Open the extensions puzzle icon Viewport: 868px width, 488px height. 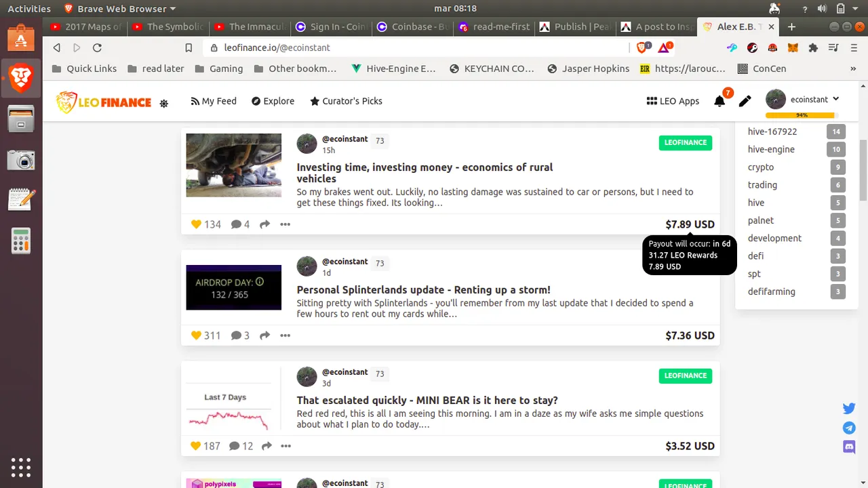tap(813, 48)
